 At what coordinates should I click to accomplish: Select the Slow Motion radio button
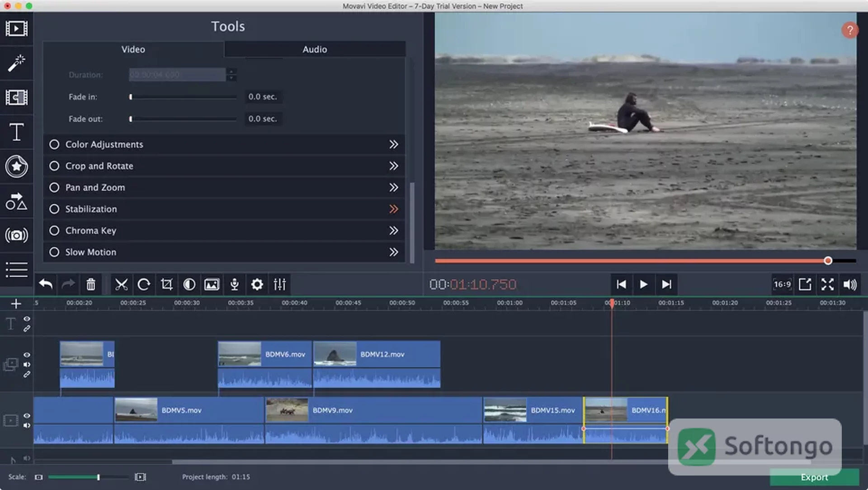(54, 252)
